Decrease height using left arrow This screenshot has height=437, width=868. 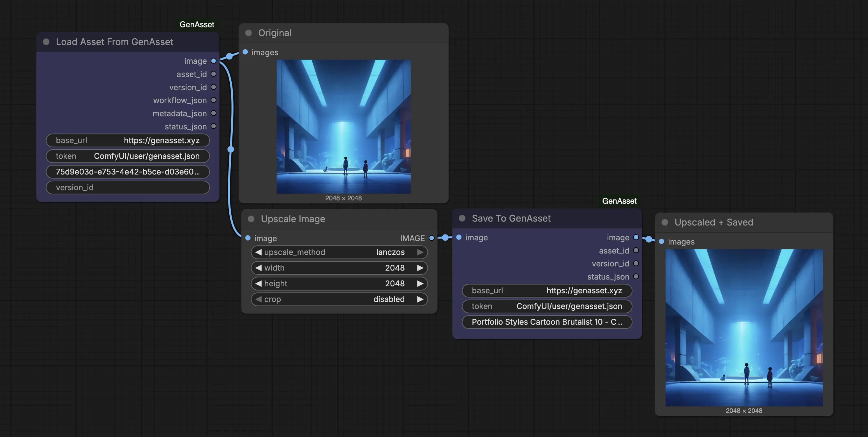point(258,283)
